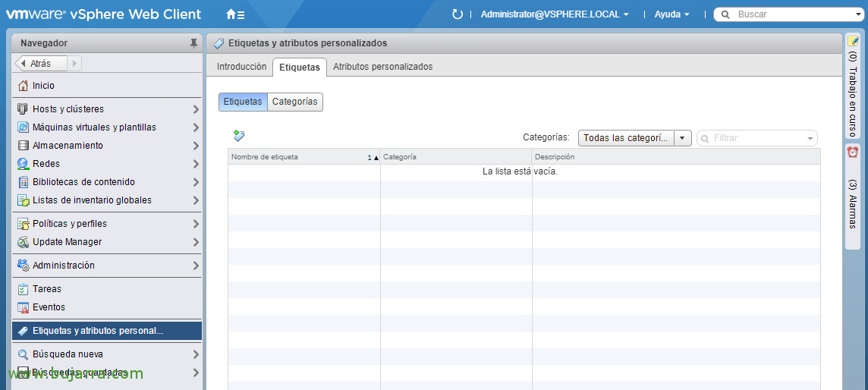Expand the Políticas y perfiles chevron
Screen dimensions: 868x390
click(196, 224)
